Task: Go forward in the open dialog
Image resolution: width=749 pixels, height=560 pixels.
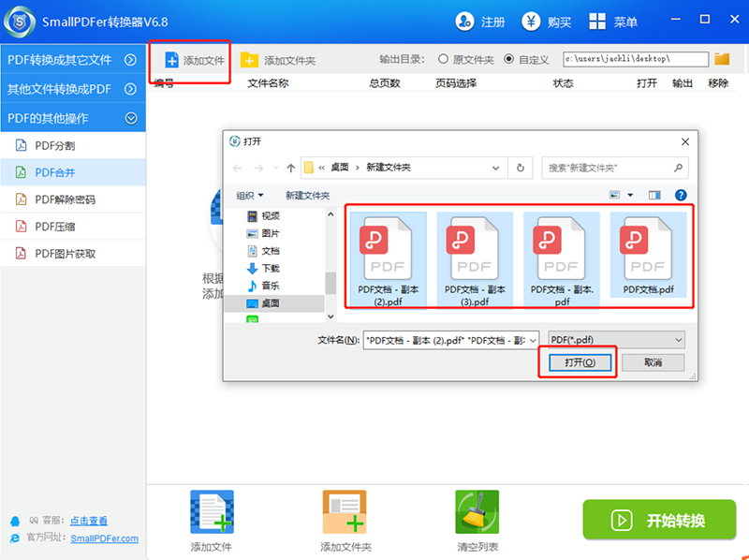Action: pyautogui.click(x=258, y=168)
